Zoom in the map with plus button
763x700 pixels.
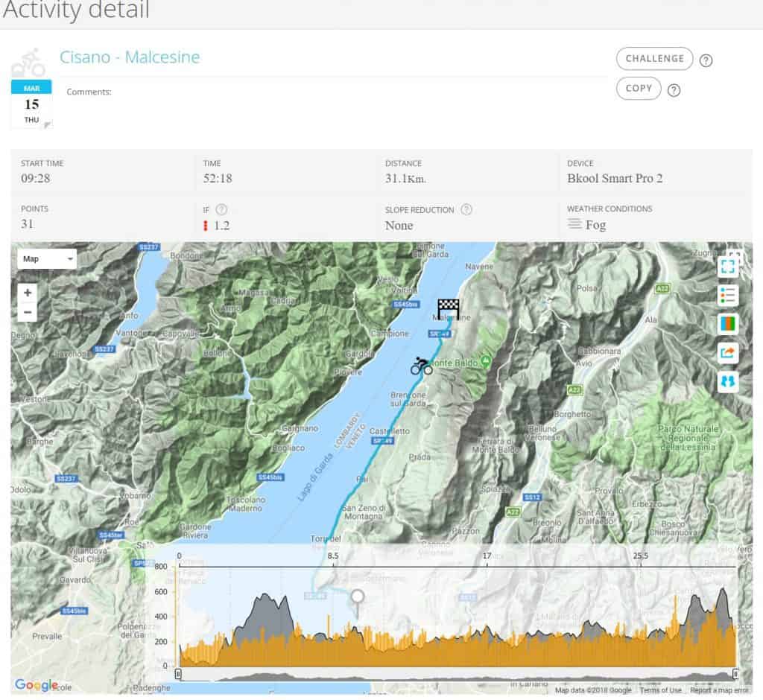(x=28, y=293)
